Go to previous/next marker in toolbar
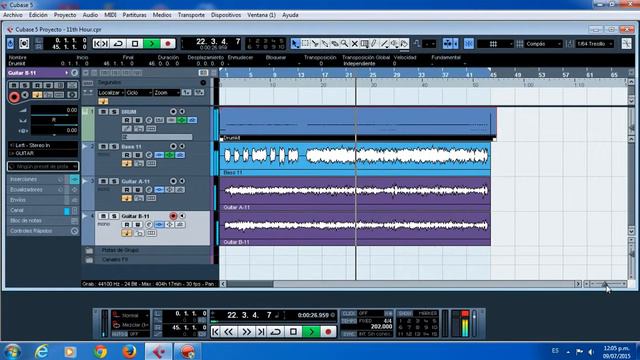Viewport: 640px width, 360px height. pos(101,44)
